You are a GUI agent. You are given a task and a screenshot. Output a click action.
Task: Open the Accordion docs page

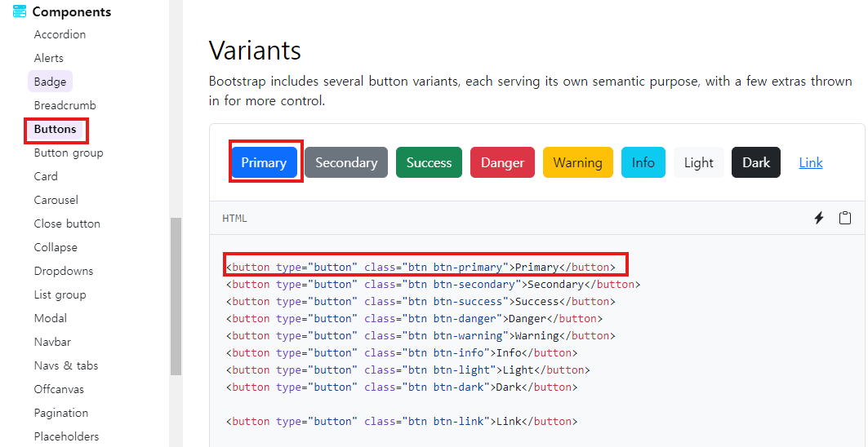pyautogui.click(x=60, y=34)
